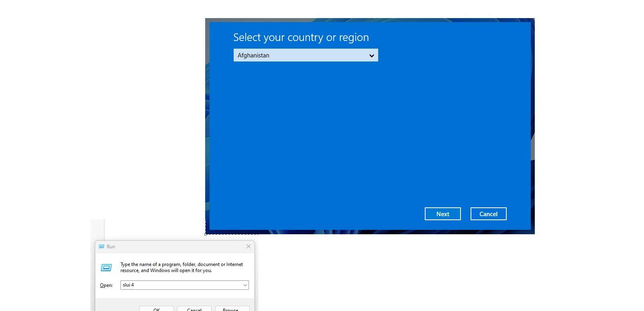This screenshot has width=644, height=311.
Task: Expand the Open field history arrow in Run
Action: 245,285
